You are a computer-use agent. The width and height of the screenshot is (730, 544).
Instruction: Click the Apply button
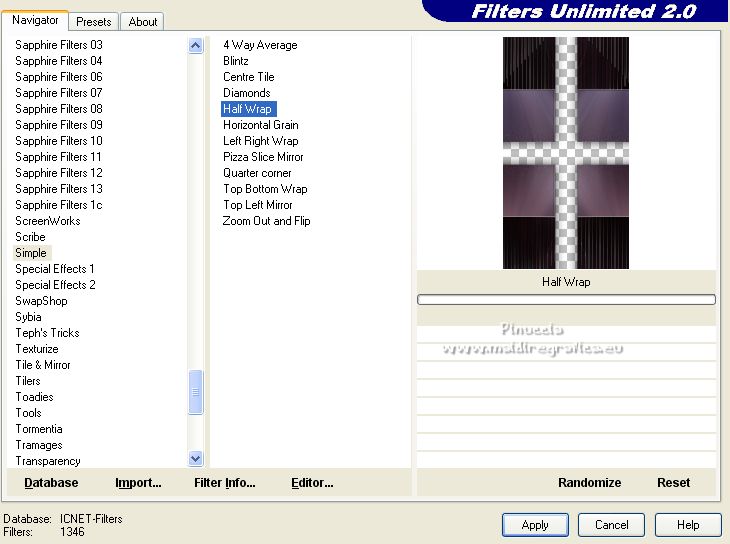pyautogui.click(x=535, y=525)
